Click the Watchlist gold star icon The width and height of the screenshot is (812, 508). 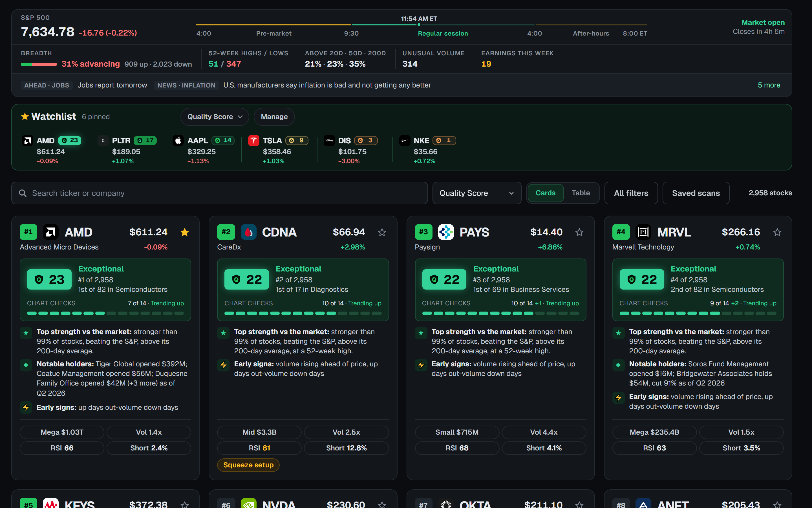click(25, 117)
